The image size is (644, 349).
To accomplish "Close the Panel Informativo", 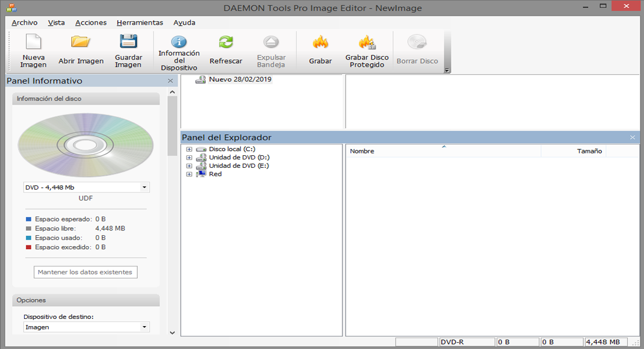I will click(x=170, y=81).
